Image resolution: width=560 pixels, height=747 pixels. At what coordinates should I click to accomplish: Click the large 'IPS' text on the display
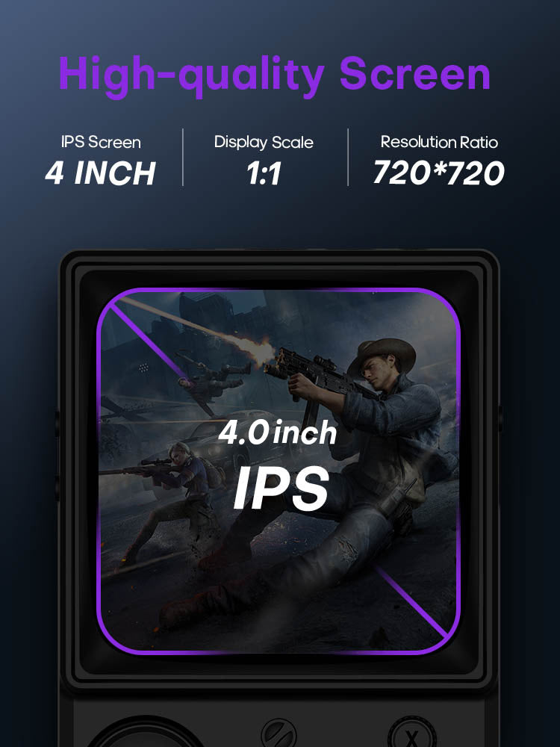pos(281,488)
